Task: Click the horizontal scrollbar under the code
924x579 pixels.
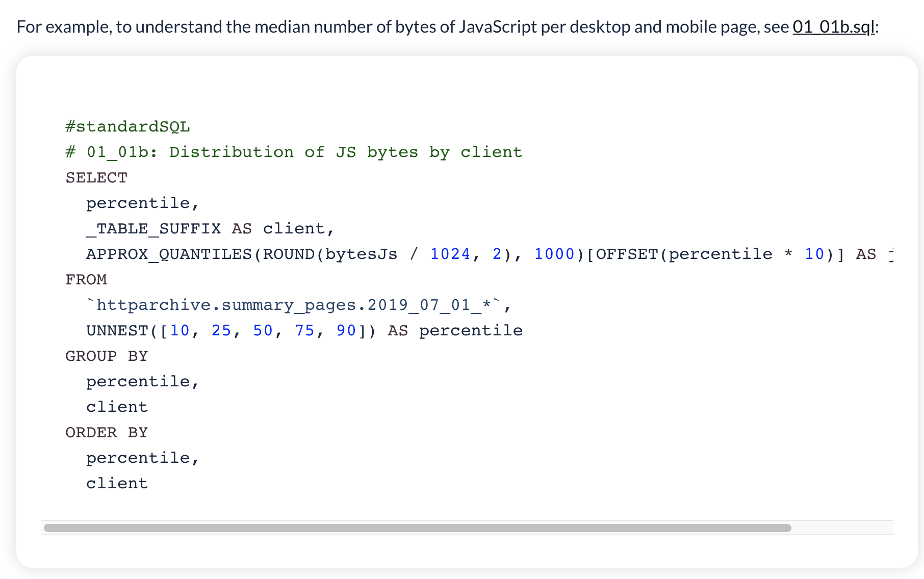Action: coord(417,528)
